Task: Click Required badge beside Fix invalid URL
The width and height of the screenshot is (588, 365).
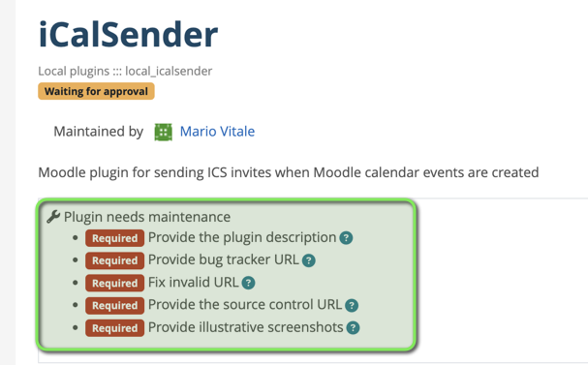Action: point(114,283)
